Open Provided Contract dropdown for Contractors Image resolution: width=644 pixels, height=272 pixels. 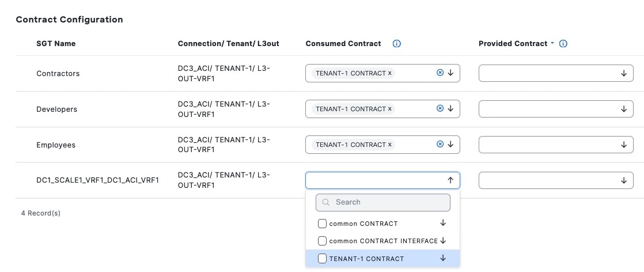pos(623,73)
